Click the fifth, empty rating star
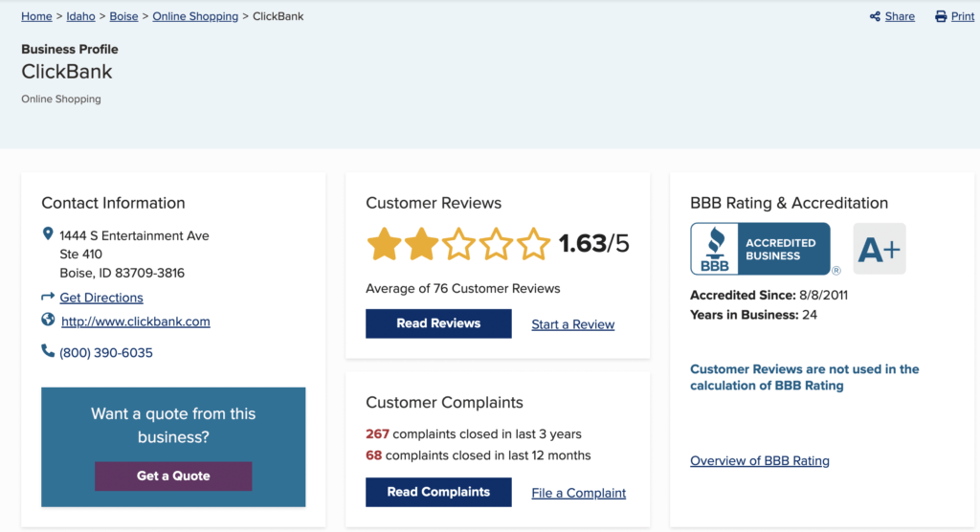Screen dimensions: 980x532 (x=533, y=244)
